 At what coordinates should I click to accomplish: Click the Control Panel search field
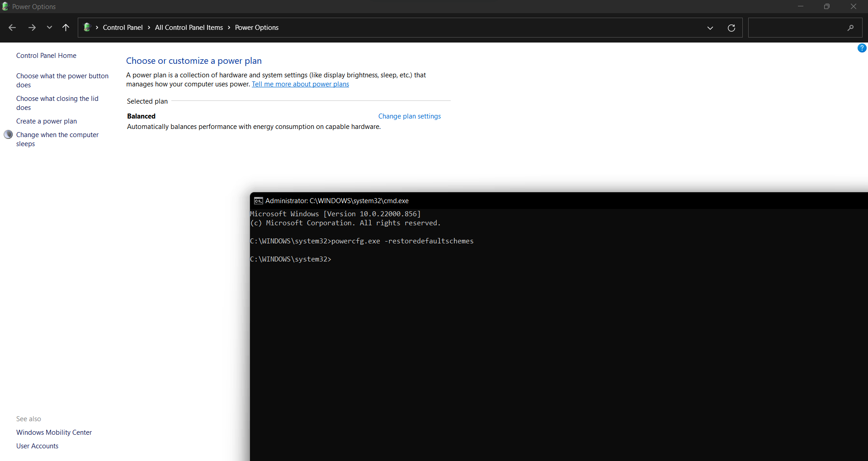805,28
